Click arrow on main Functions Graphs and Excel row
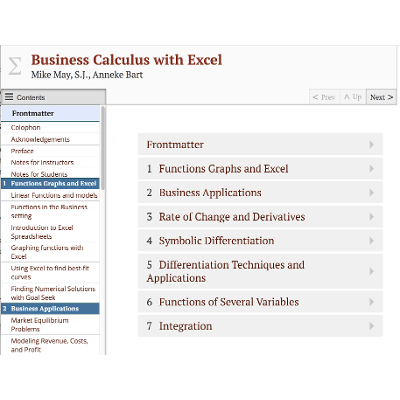 (371, 169)
